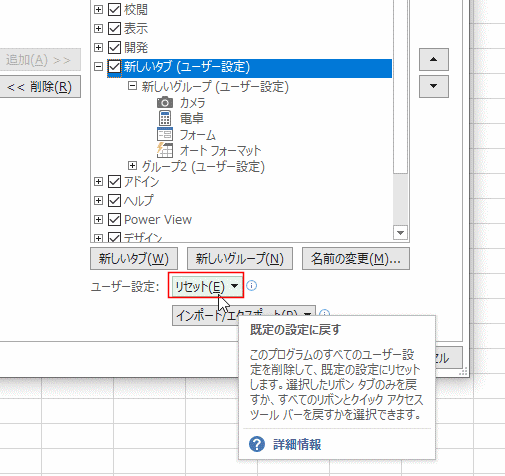This screenshot has width=505, height=476.
Task: Select the アドイン tab entry
Action: pyautogui.click(x=142, y=182)
